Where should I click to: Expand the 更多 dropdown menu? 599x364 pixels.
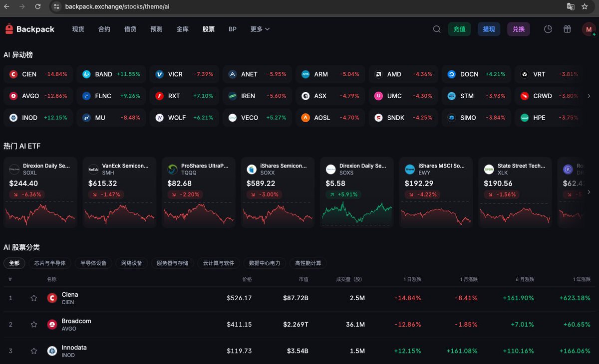coord(260,29)
